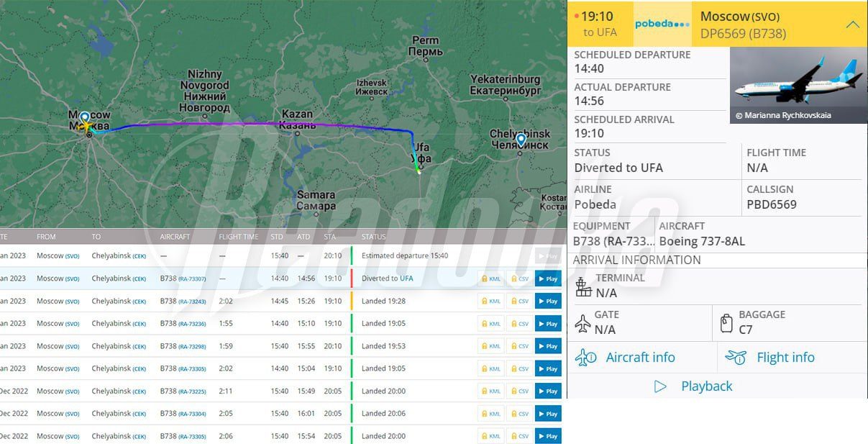Download CSV for the RA-73243 flight
This screenshot has height=444, width=868.
[518, 301]
